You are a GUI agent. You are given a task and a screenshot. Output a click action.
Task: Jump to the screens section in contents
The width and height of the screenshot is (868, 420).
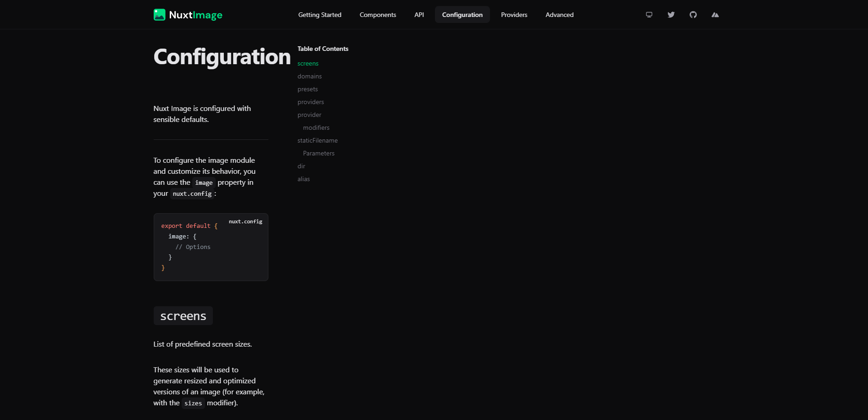[308, 63]
